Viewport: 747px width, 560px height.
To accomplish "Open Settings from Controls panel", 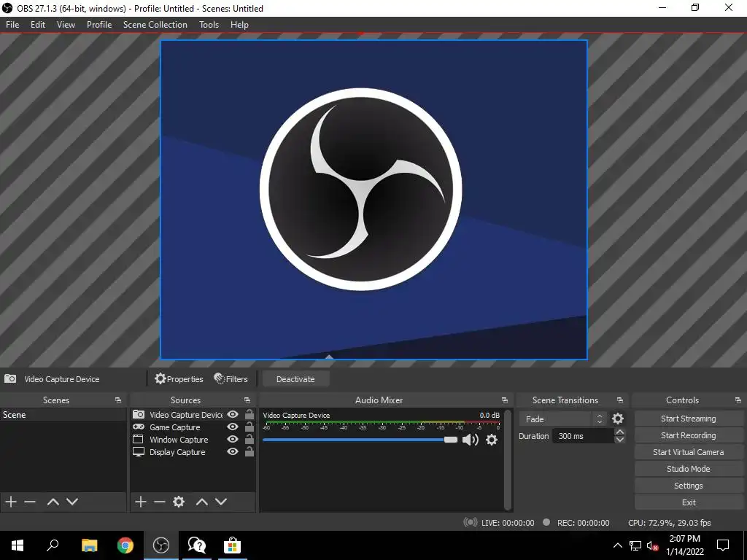I will [x=689, y=486].
